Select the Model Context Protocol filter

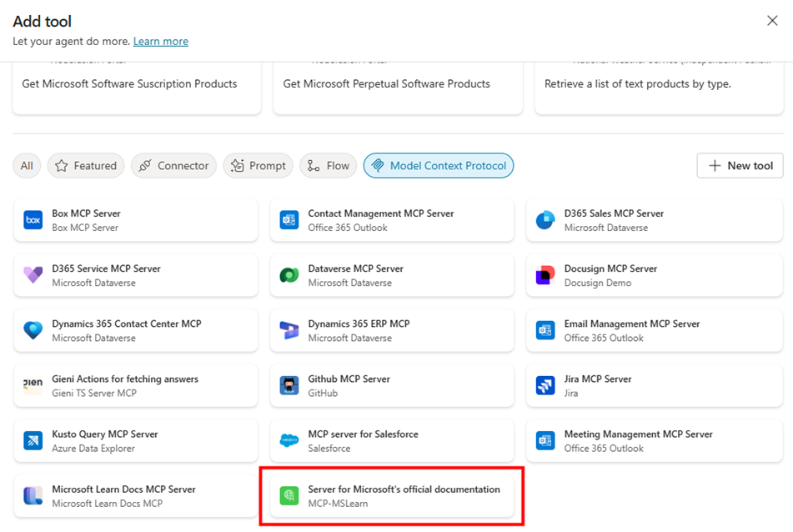tap(439, 166)
